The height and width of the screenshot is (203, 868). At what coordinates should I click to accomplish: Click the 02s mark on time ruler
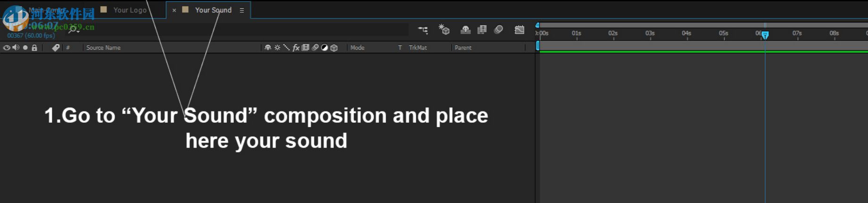click(x=612, y=33)
